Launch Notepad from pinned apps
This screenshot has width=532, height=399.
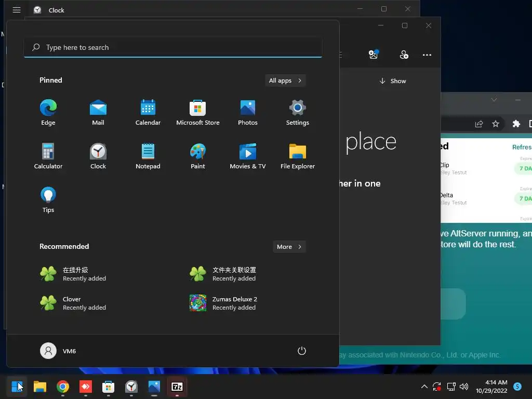click(148, 156)
